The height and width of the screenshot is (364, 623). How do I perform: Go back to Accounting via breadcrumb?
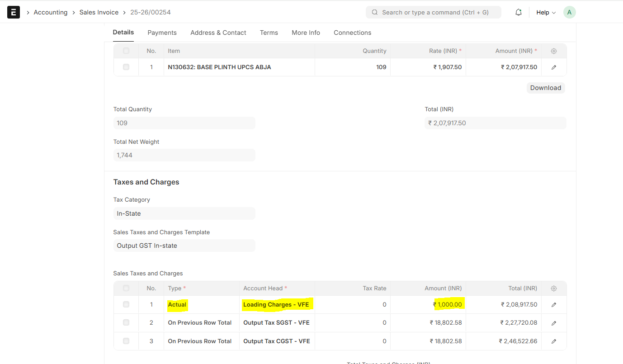pos(50,12)
